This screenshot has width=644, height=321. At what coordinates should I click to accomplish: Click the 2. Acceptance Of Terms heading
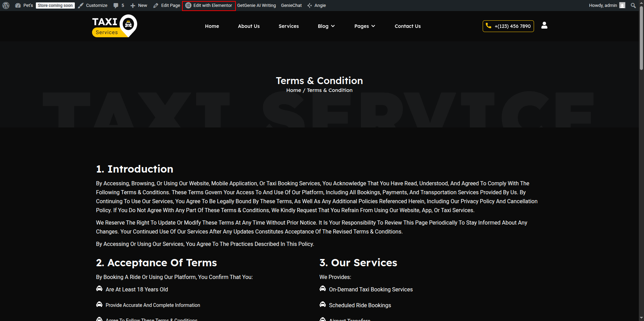(x=157, y=262)
